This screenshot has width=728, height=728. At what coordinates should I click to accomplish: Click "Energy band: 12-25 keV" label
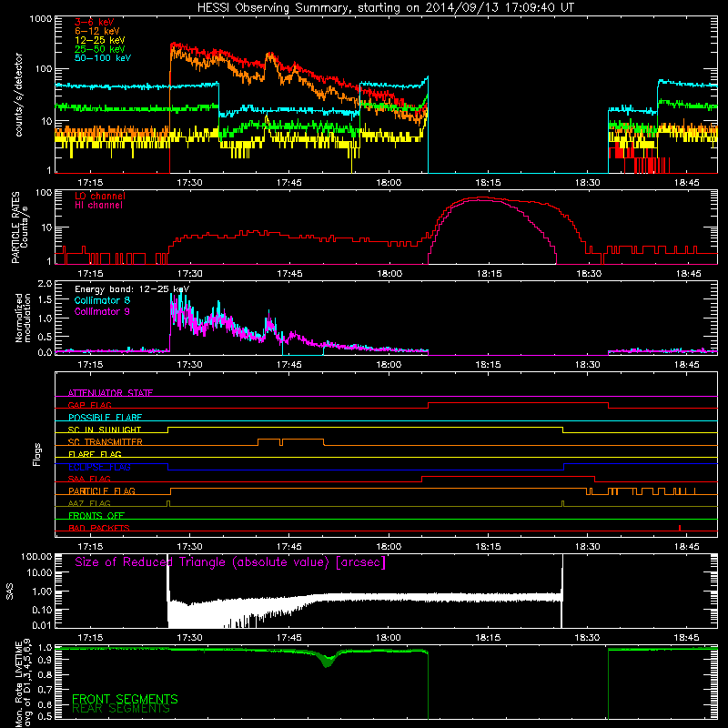132,289
